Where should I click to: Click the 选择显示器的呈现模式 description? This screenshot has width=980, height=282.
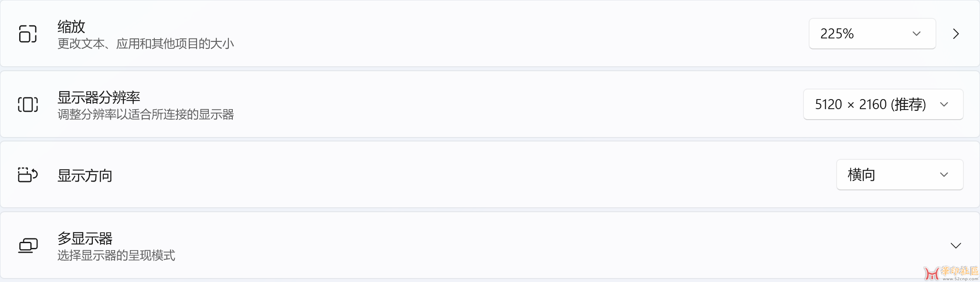pos(116,255)
